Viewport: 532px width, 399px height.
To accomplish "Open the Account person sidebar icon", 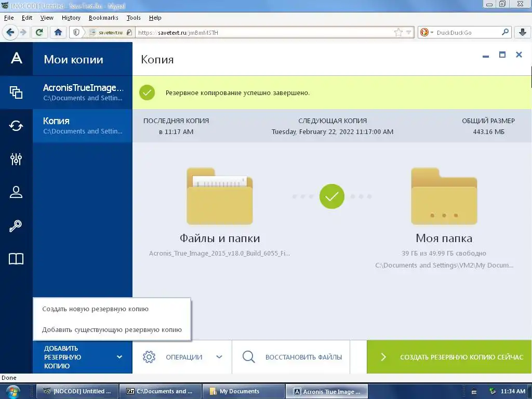I will 16,192.
